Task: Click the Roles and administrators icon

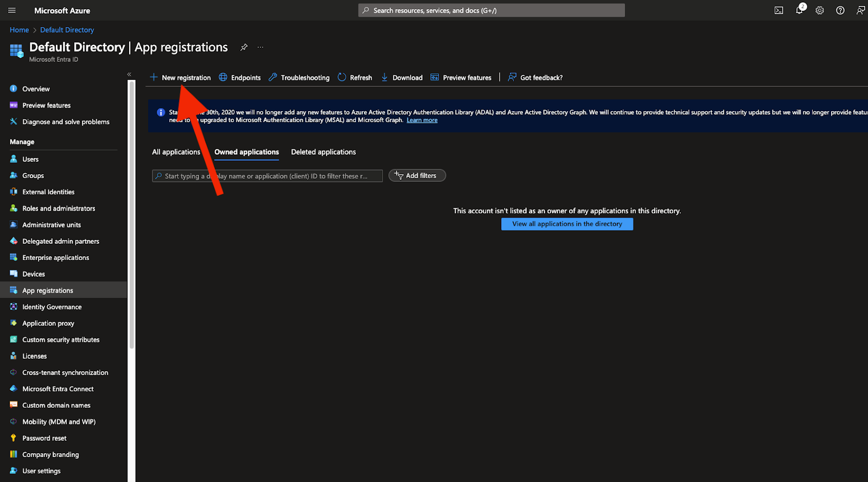Action: pyautogui.click(x=14, y=208)
